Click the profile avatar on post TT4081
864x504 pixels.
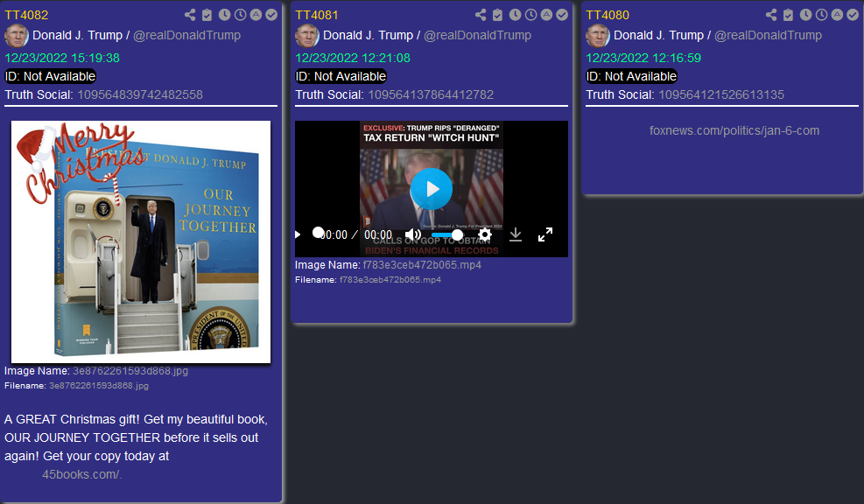[x=307, y=36]
